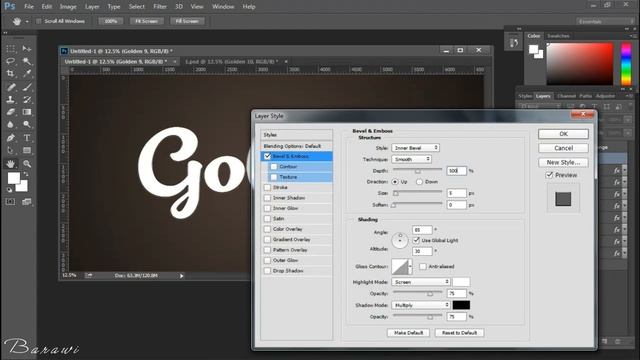Select the Path Selection tool
Image resolution: width=640 pixels, height=360 pixels.
pos(11,150)
